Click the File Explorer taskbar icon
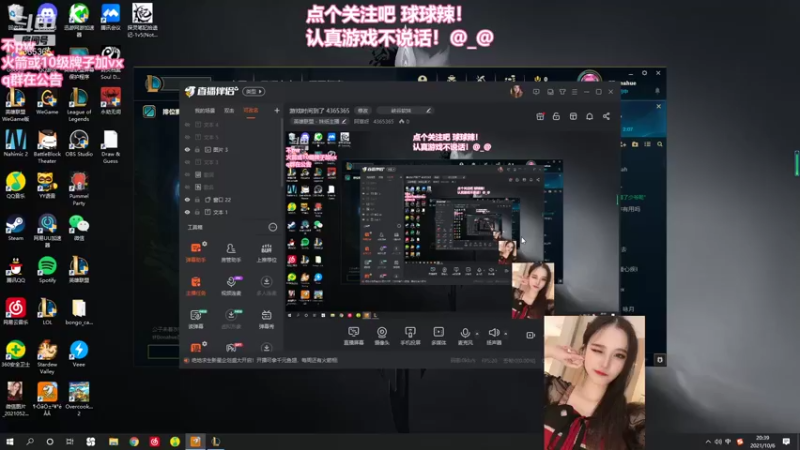The width and height of the screenshot is (800, 450). (x=113, y=441)
